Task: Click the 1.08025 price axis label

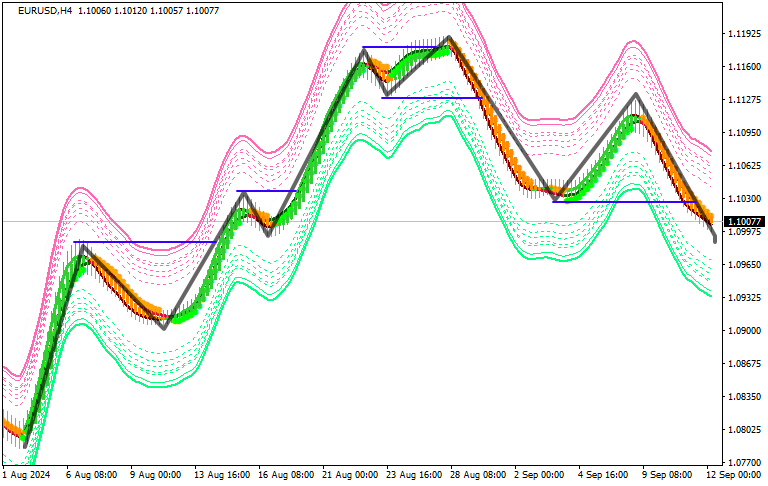Action: [744, 430]
